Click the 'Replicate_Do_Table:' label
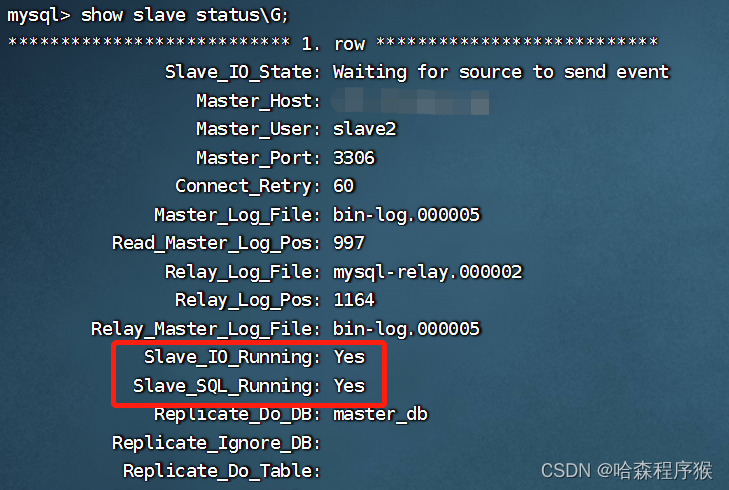 click(222, 471)
